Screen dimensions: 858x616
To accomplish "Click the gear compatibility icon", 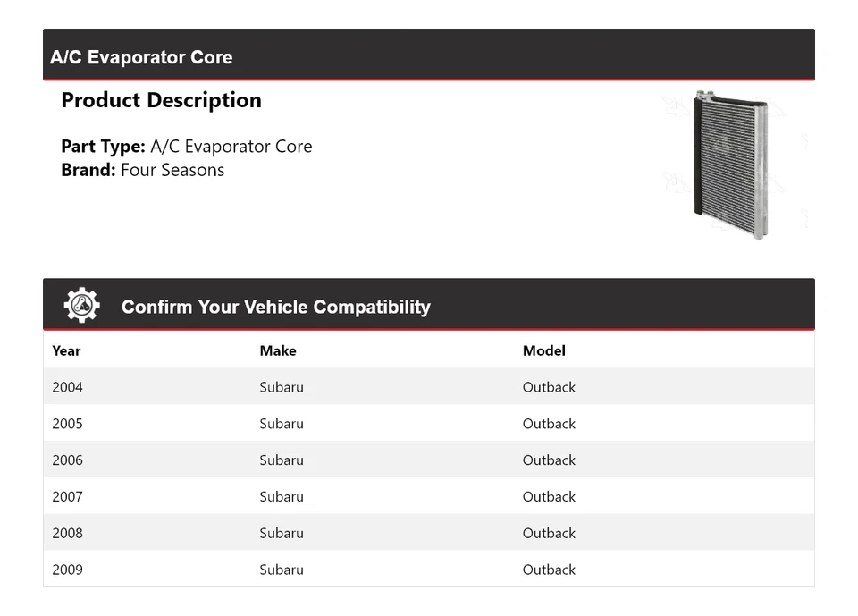I will point(81,306).
